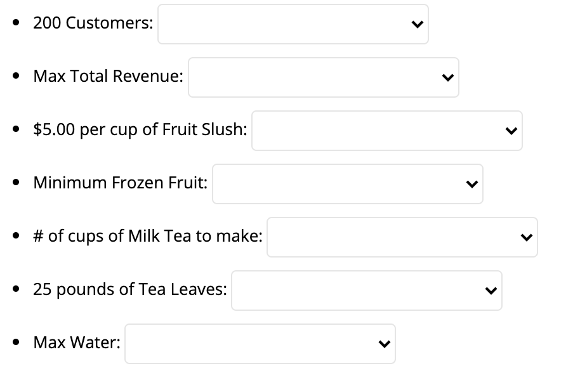580x392 pixels.
Task: Click the chevron icon beside 200 Customers
Action: (x=416, y=24)
